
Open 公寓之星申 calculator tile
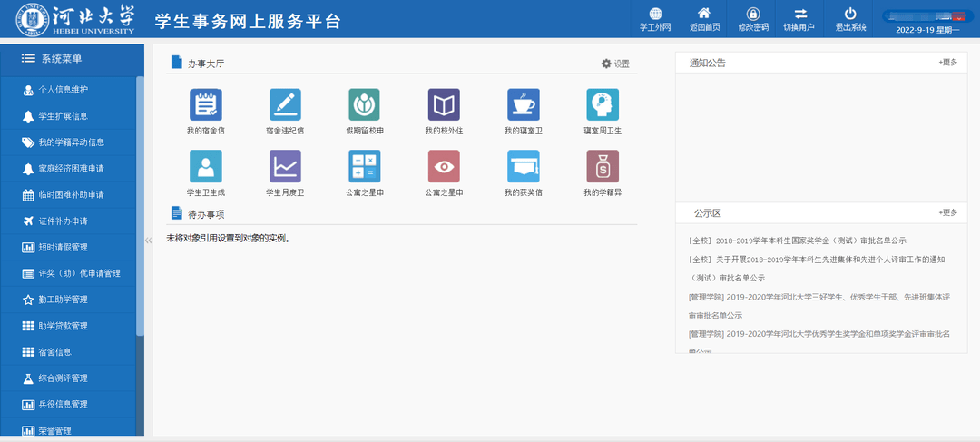coord(365,166)
